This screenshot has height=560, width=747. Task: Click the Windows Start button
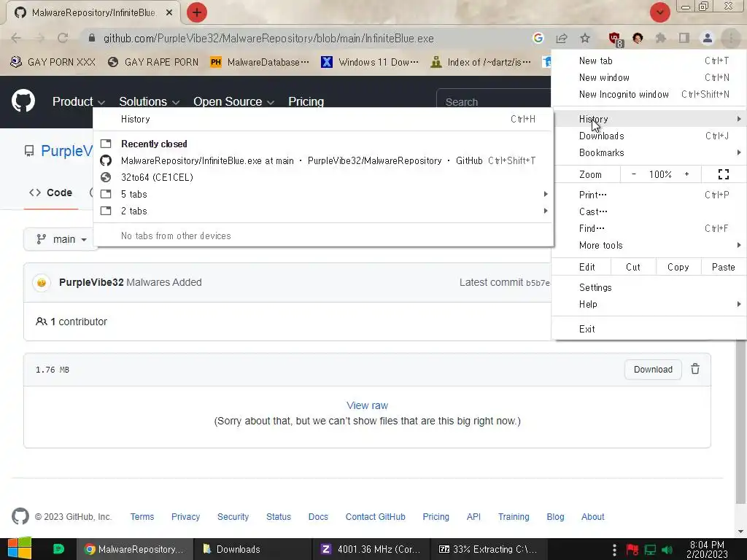tap(19, 548)
